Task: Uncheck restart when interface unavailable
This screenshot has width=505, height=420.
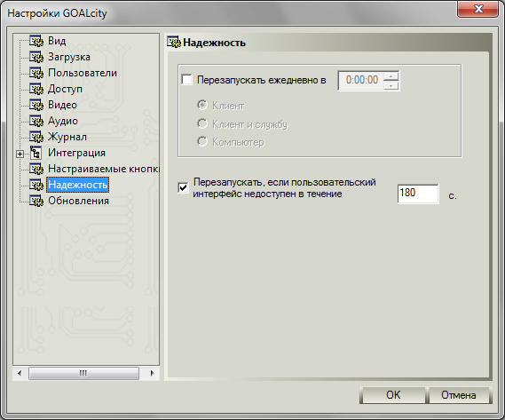Action: [183, 187]
